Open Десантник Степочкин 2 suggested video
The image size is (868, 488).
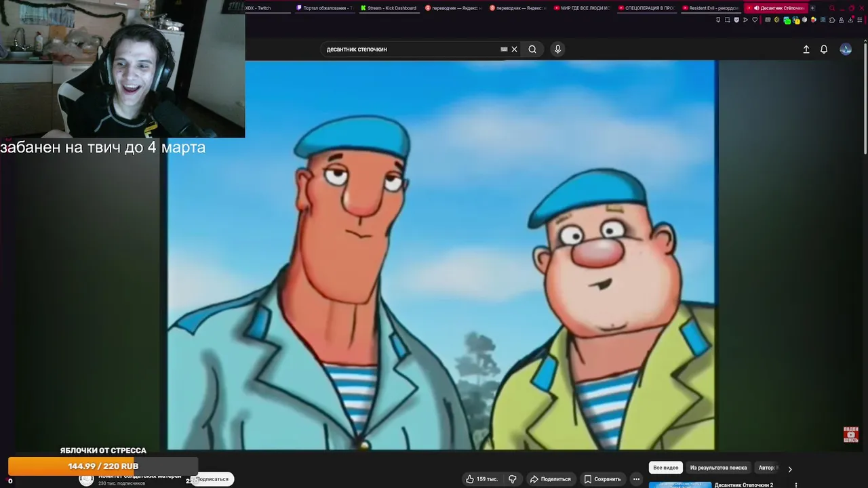(744, 485)
